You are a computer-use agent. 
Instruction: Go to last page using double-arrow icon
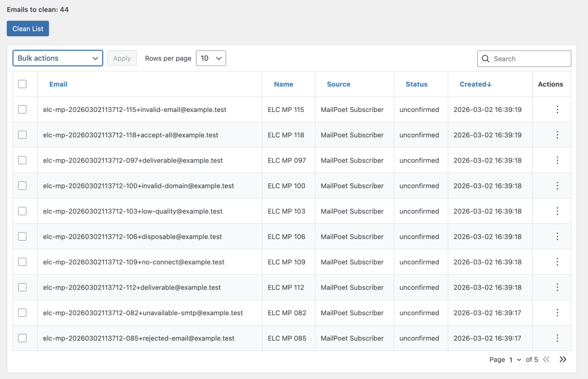coord(563,359)
